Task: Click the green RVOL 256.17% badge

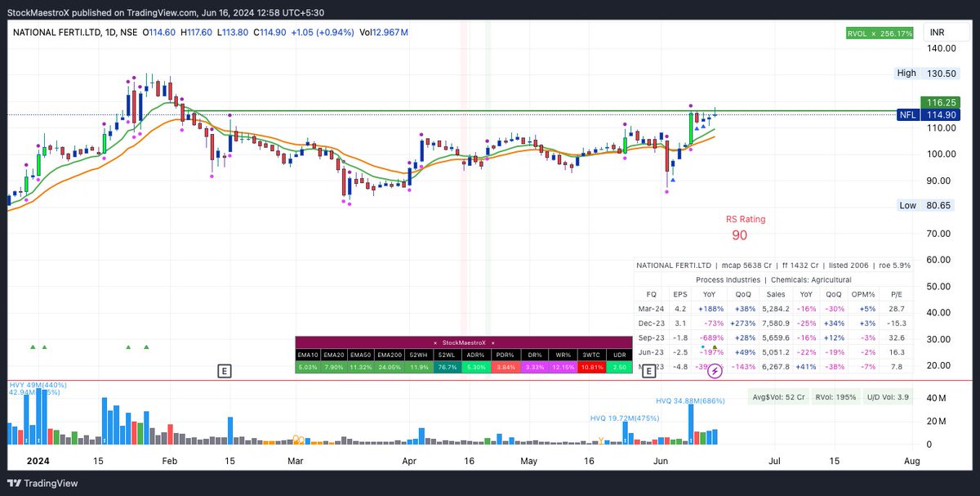Action: (x=879, y=33)
